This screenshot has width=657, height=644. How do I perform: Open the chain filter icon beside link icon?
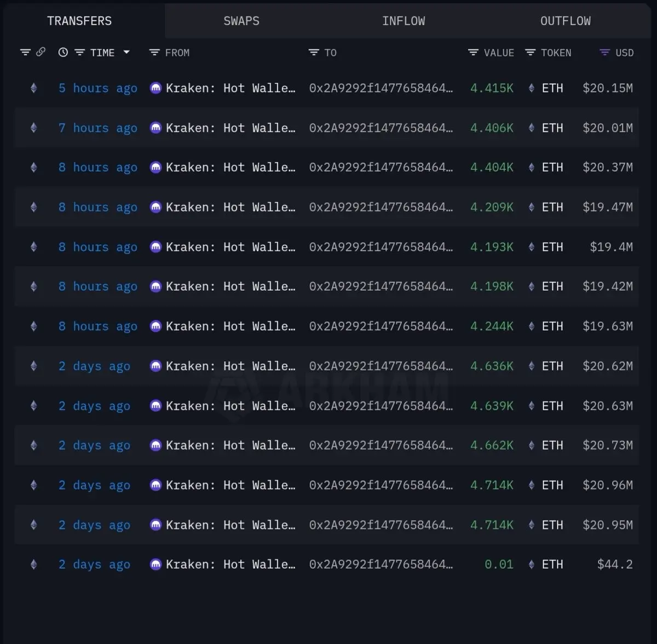25,53
